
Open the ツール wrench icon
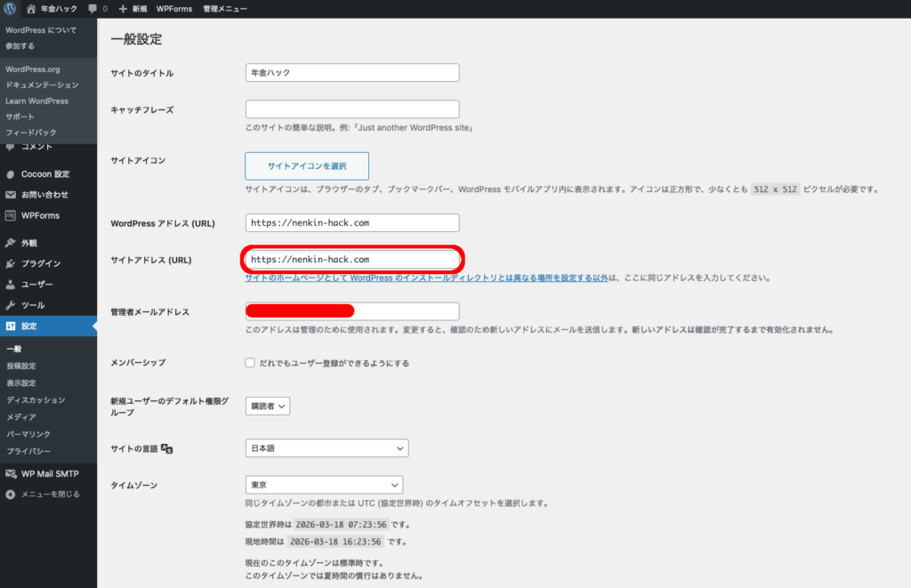[x=11, y=305]
